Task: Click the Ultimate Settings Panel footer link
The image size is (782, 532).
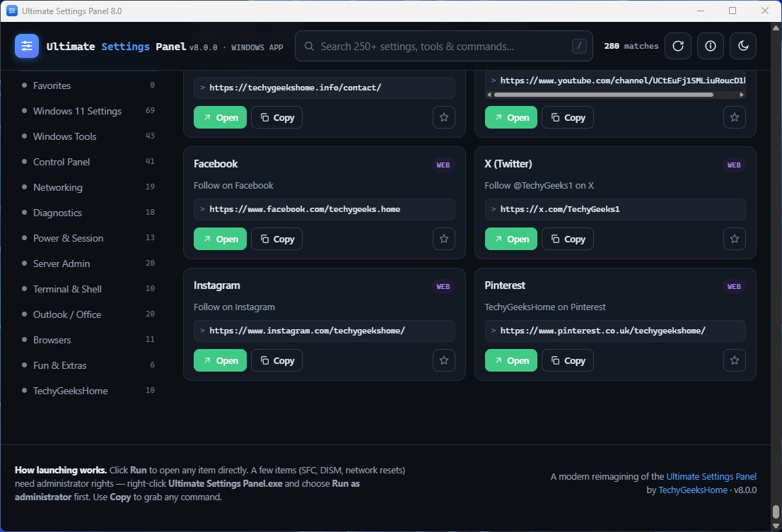Action: [x=711, y=476]
